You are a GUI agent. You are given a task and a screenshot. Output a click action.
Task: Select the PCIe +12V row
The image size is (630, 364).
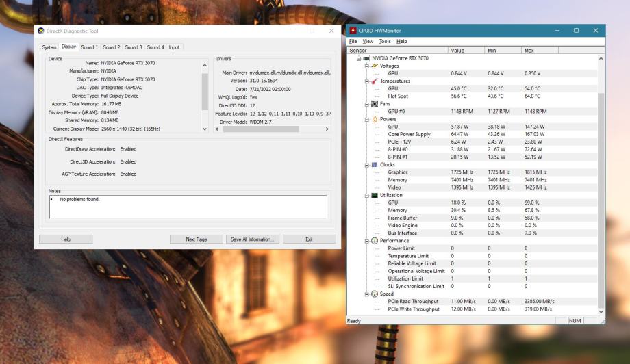[x=472, y=142]
